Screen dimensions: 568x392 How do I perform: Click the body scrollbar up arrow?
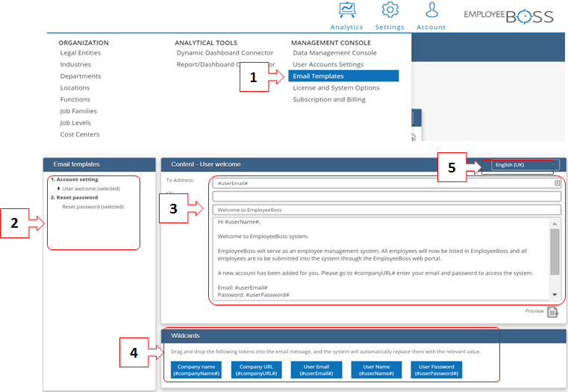(x=555, y=223)
